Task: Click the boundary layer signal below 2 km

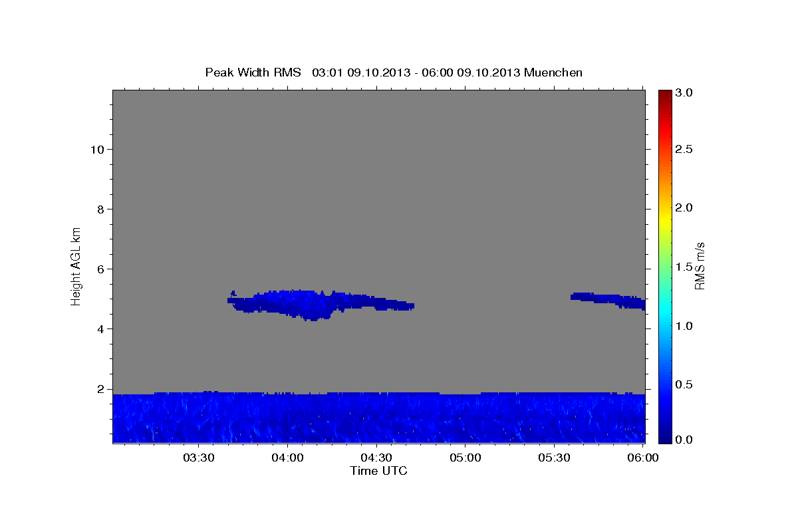Action: pyautogui.click(x=378, y=417)
